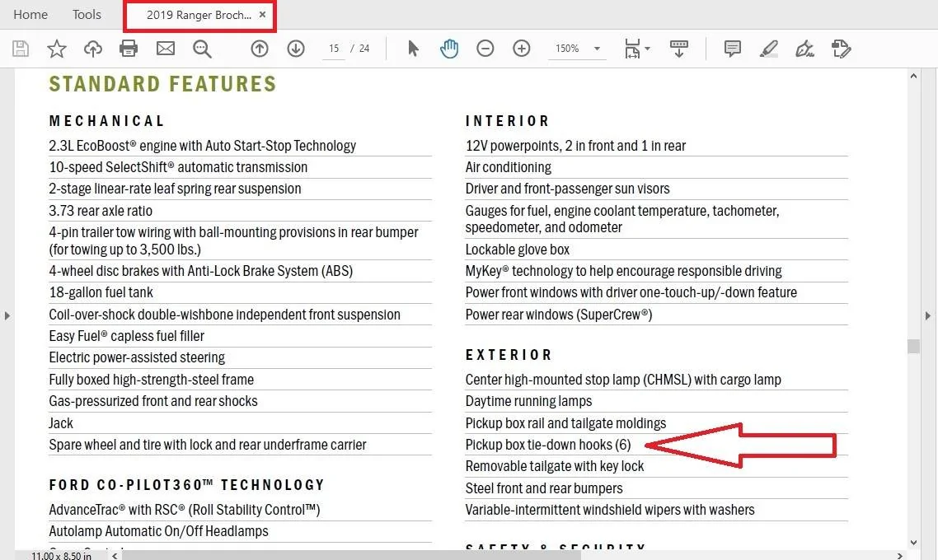Zoom in with the plus circle icon

coord(522,49)
